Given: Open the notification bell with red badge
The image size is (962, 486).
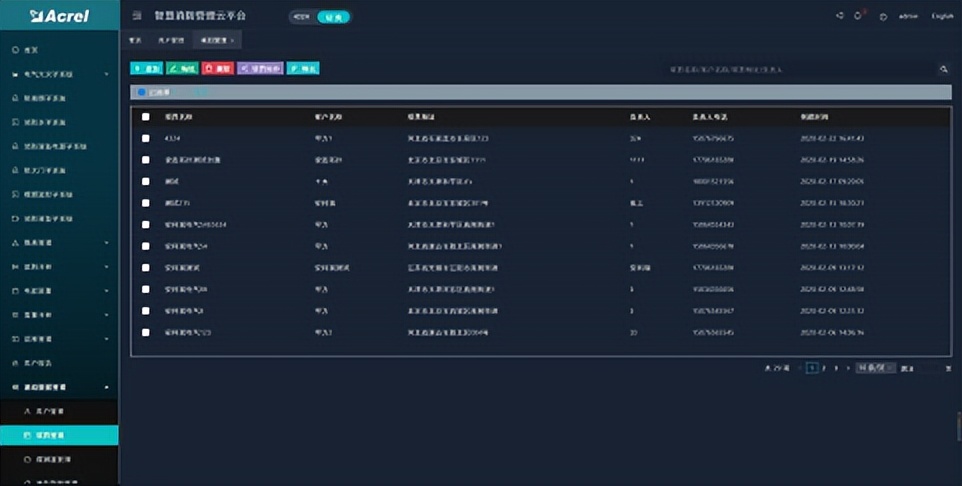Looking at the screenshot, I should click(x=859, y=16).
